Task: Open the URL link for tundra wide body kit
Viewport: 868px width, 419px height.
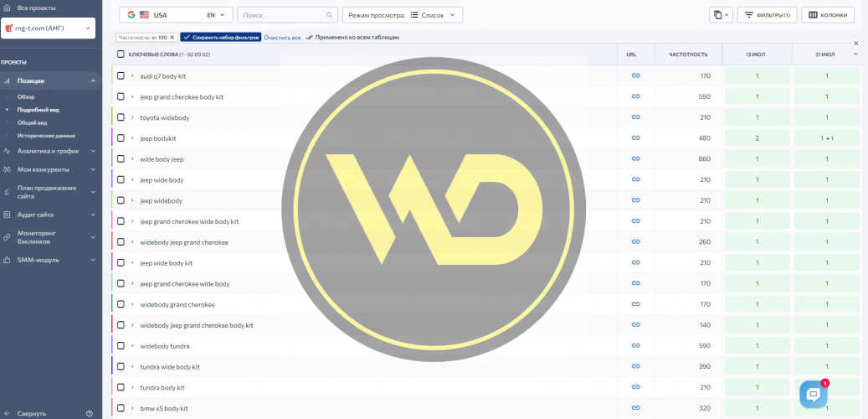Action: [635, 366]
